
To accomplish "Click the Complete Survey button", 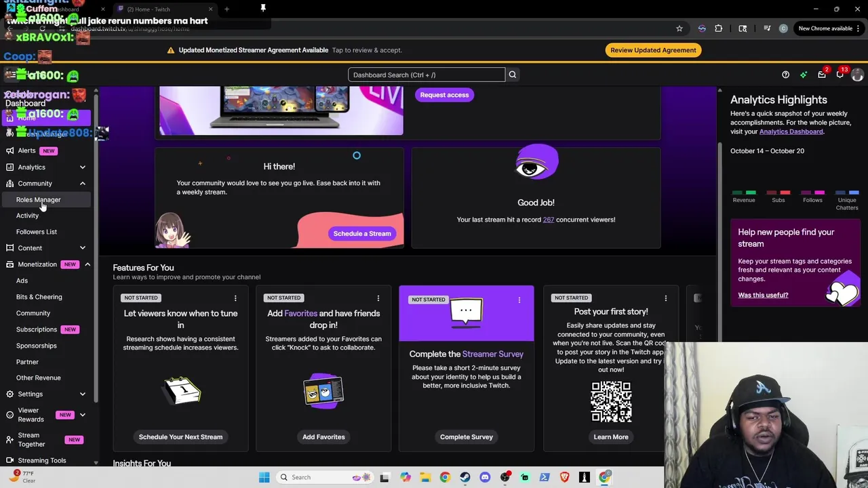I will [467, 437].
